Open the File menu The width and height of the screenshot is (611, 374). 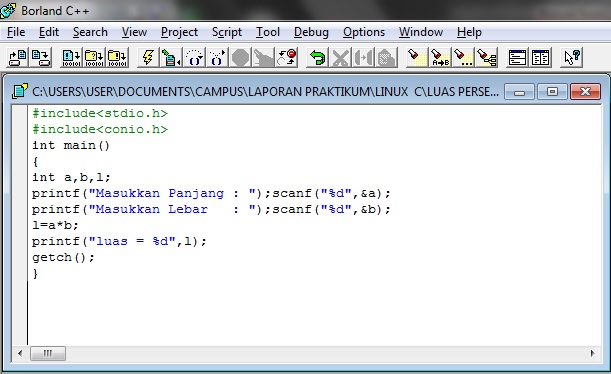[x=16, y=32]
